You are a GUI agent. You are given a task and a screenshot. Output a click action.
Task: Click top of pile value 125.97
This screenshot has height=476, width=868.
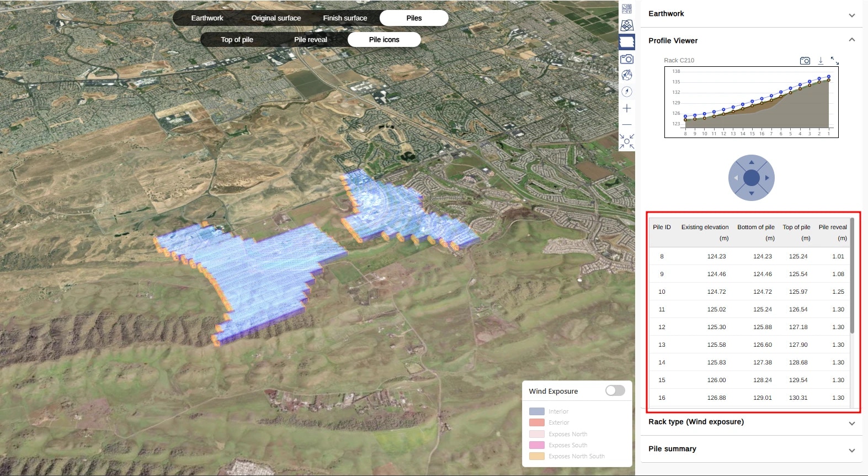(798, 292)
